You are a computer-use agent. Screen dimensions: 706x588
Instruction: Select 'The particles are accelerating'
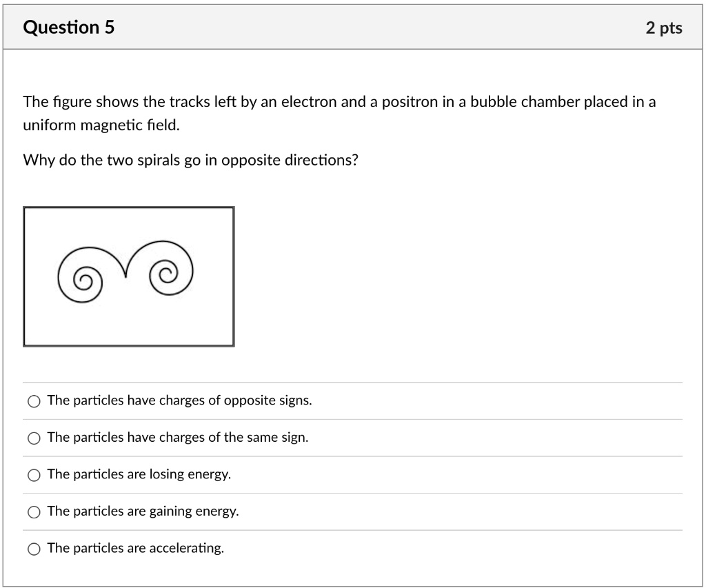coord(33,549)
